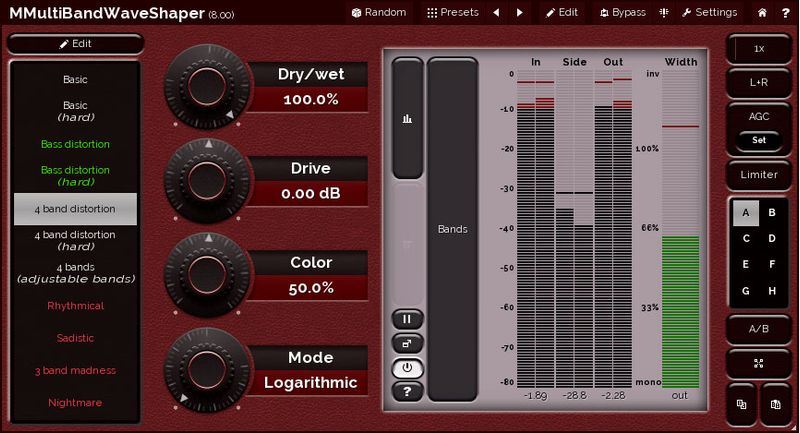Screen dimensions: 800x433
Task: Click the morph icon below A/B
Action: pyautogui.click(x=759, y=364)
